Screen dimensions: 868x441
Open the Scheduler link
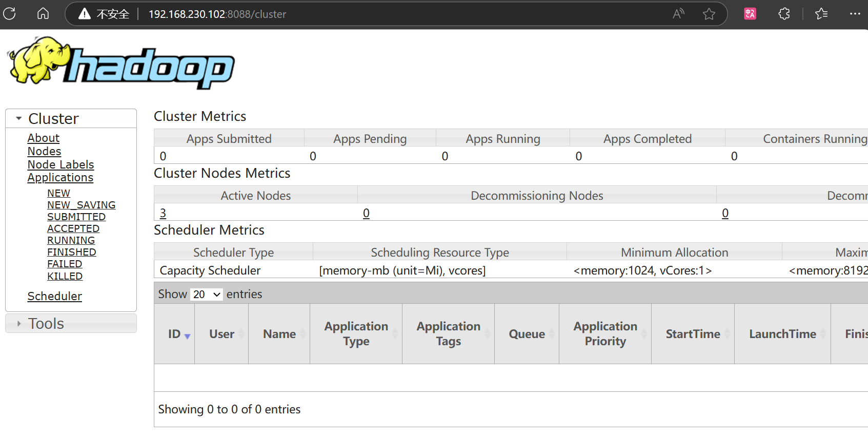point(54,297)
